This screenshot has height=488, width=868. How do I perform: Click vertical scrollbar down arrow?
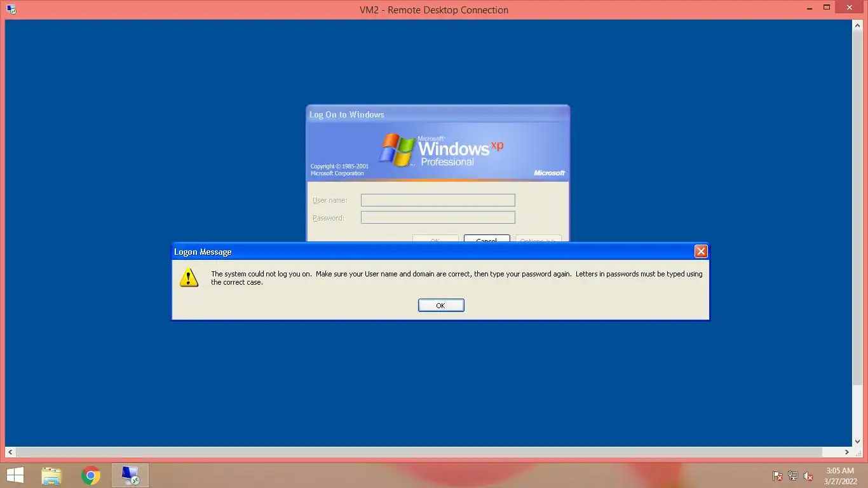point(857,442)
